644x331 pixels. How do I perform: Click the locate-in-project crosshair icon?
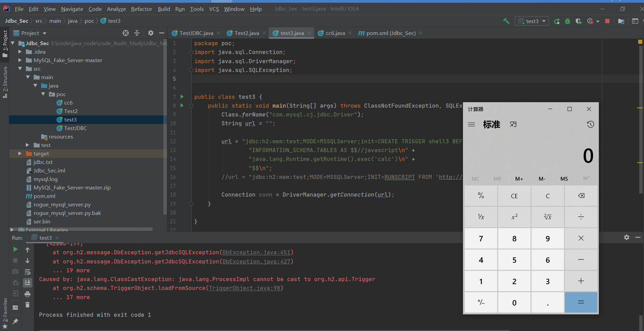pyautogui.click(x=126, y=33)
